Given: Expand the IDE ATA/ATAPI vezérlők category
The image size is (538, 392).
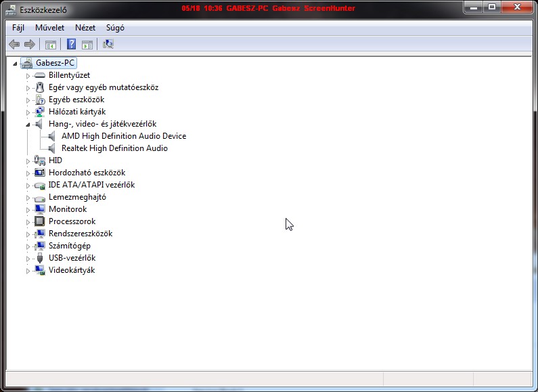Looking at the screenshot, I should (28, 186).
